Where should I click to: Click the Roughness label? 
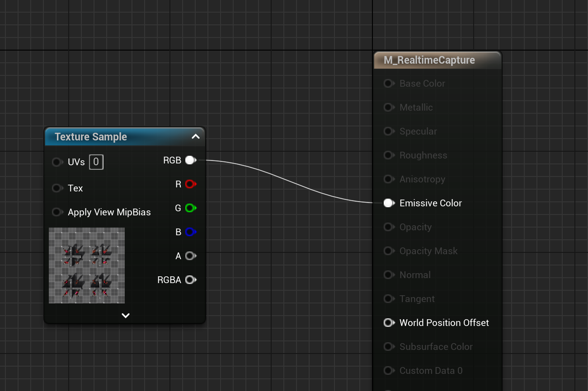click(423, 155)
